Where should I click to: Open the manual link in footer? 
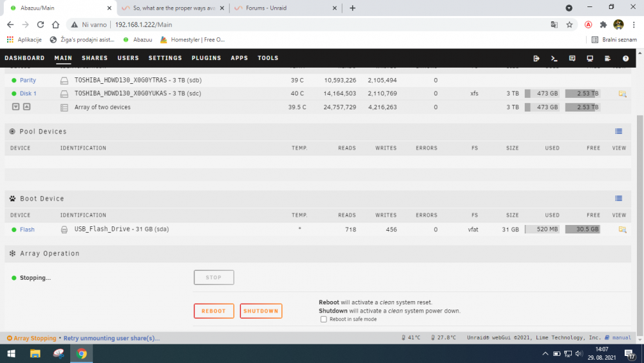(x=621, y=337)
